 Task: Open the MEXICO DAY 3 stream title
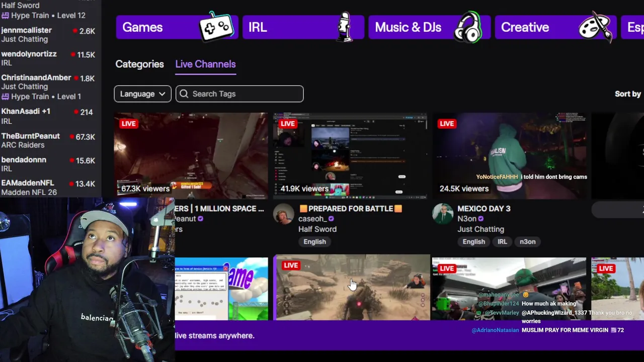[484, 208]
